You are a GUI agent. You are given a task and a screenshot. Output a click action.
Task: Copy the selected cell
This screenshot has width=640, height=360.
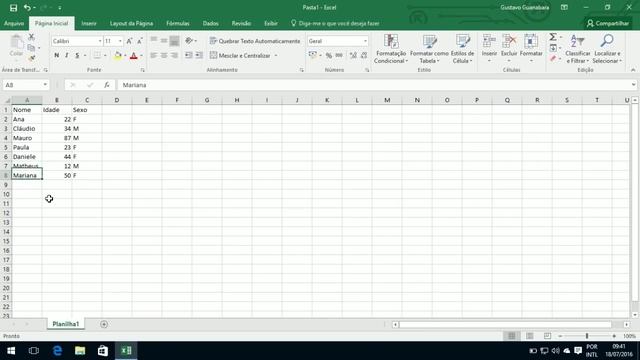31,48
